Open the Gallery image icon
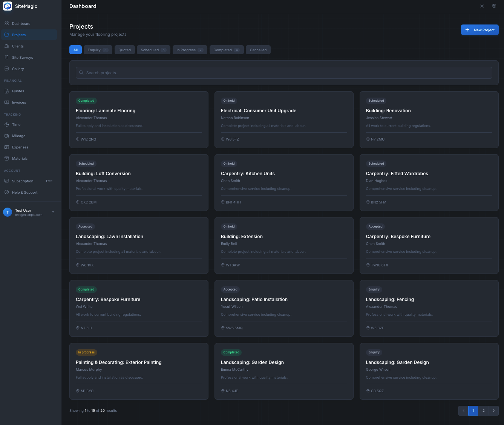Image resolution: width=504 pixels, height=425 pixels. tap(6, 69)
